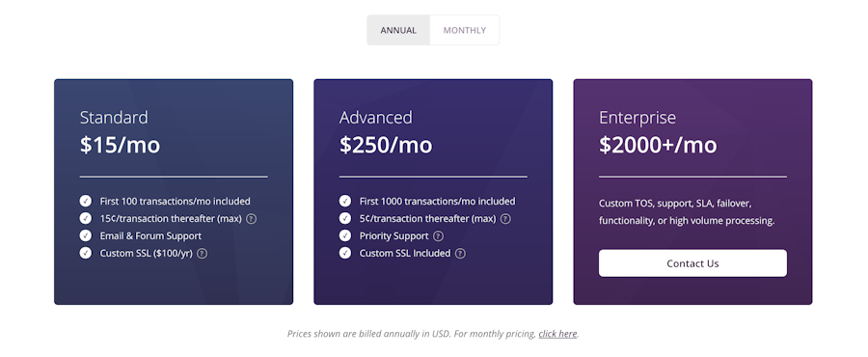The height and width of the screenshot is (357, 868).
Task: Click checkmark for First 1000 transactions/mo
Action: (x=345, y=201)
